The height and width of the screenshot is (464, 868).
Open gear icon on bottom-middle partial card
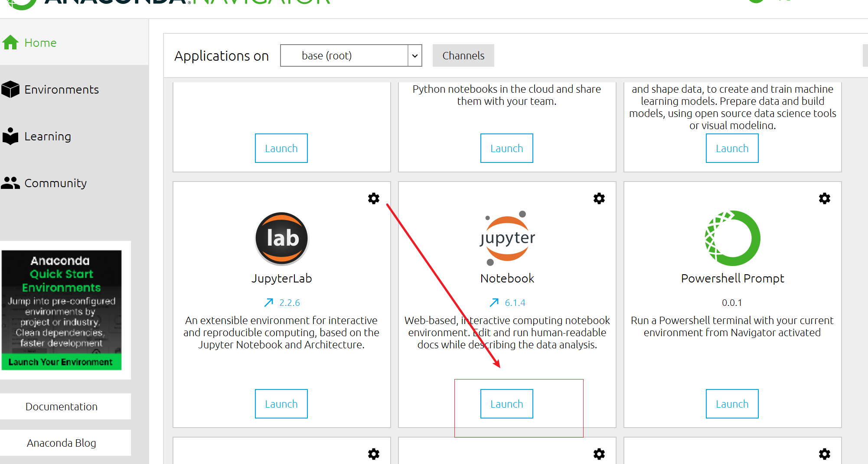pos(599,454)
